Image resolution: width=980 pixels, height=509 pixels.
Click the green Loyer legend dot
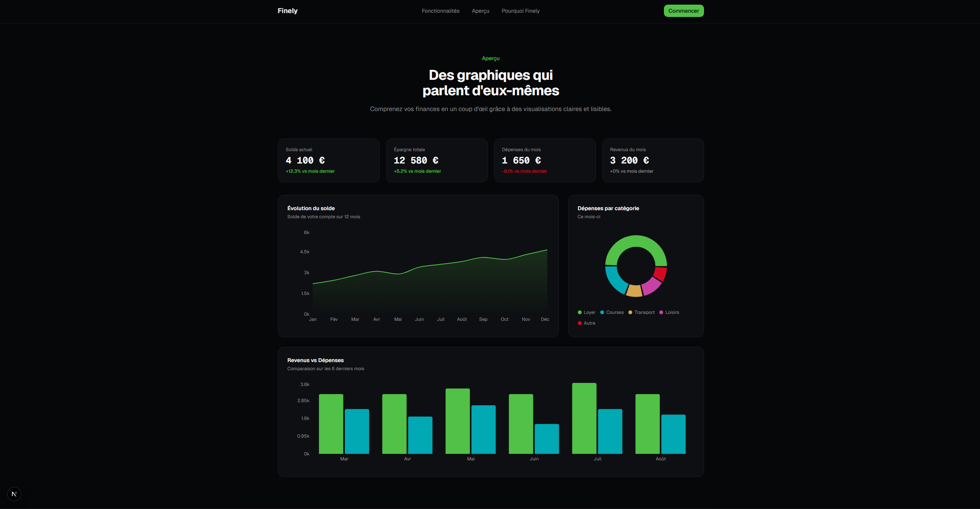[580, 312]
